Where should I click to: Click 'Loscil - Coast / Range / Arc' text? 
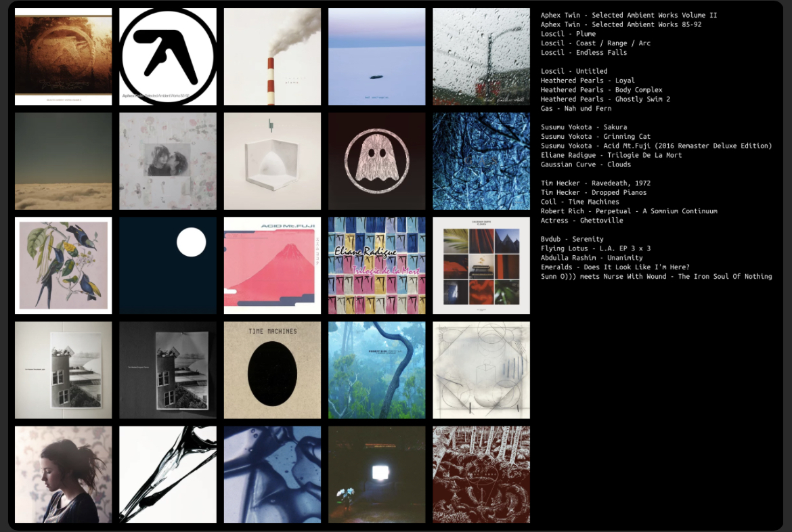click(x=596, y=43)
